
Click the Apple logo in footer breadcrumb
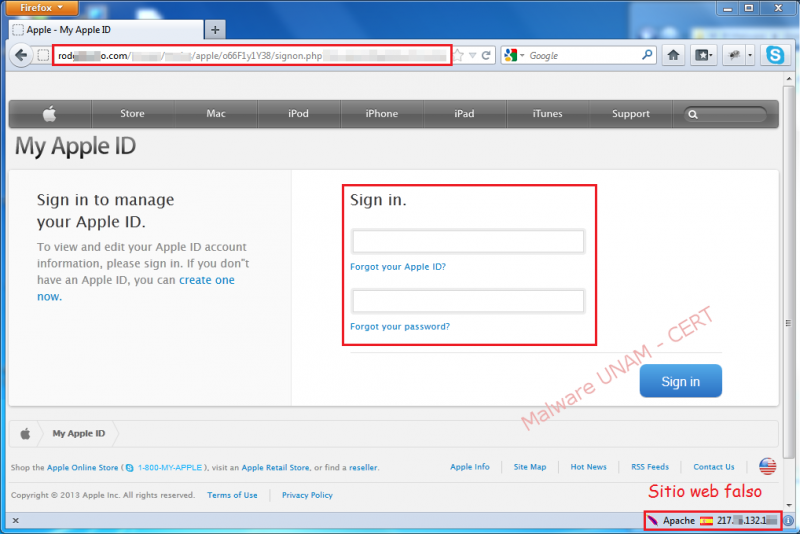tap(25, 434)
